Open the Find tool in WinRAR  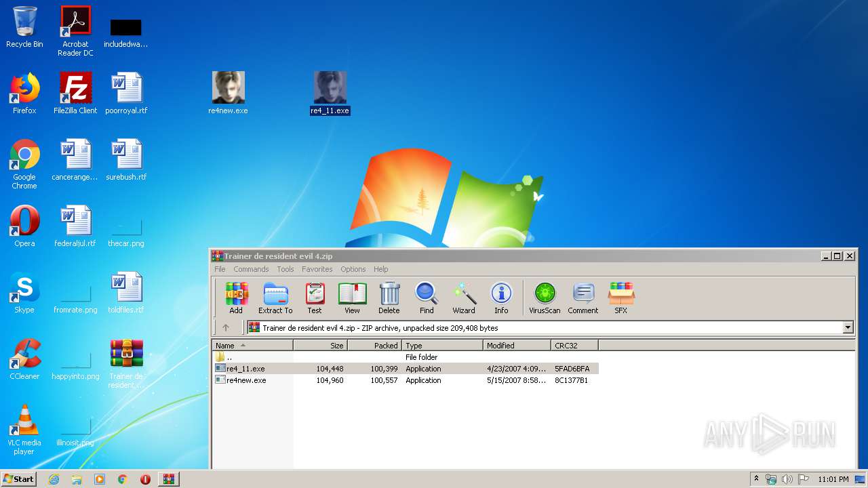[x=427, y=298]
